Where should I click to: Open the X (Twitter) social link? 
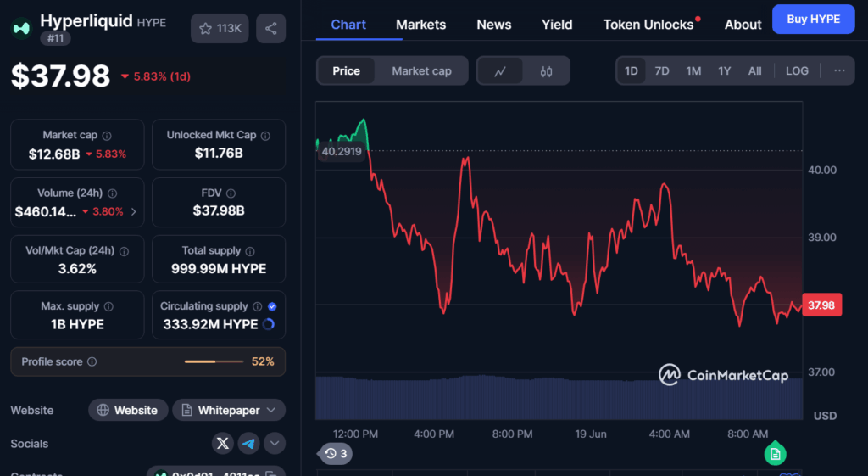223,443
